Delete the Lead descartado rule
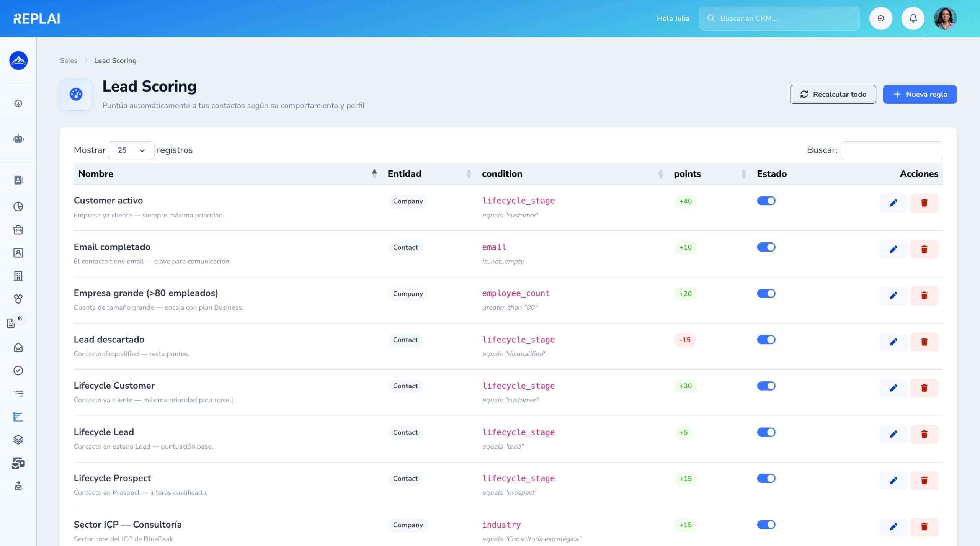The height and width of the screenshot is (546, 980). pyautogui.click(x=924, y=342)
